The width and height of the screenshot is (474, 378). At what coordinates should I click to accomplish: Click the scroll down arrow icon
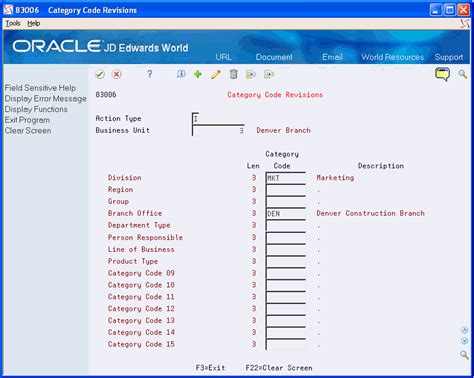tap(464, 341)
